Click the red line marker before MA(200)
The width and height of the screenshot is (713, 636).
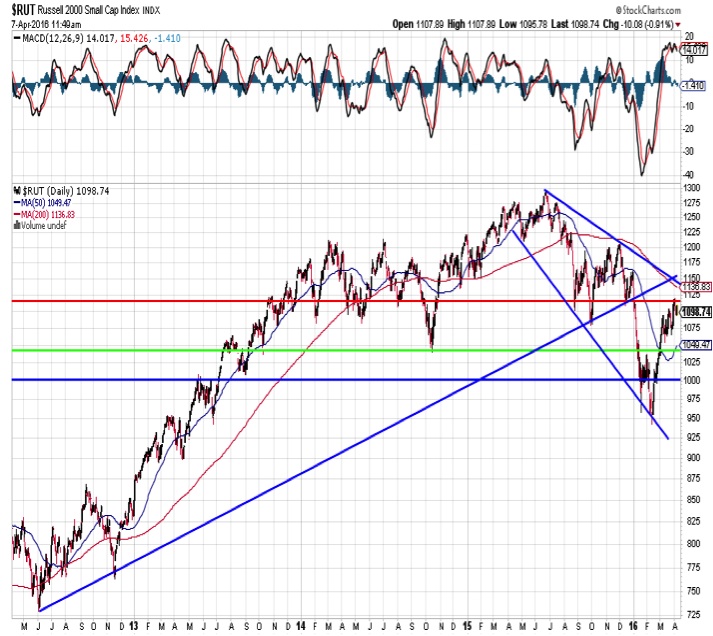(x=17, y=215)
